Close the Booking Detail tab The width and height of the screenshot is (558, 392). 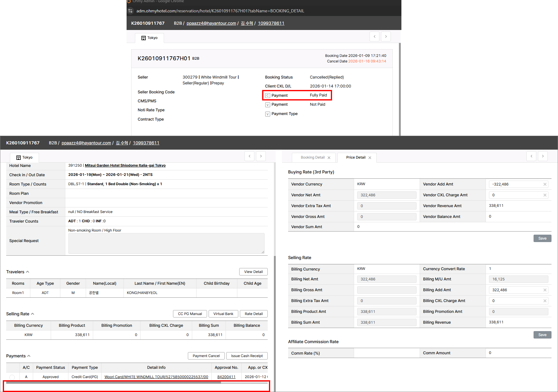pos(329,158)
